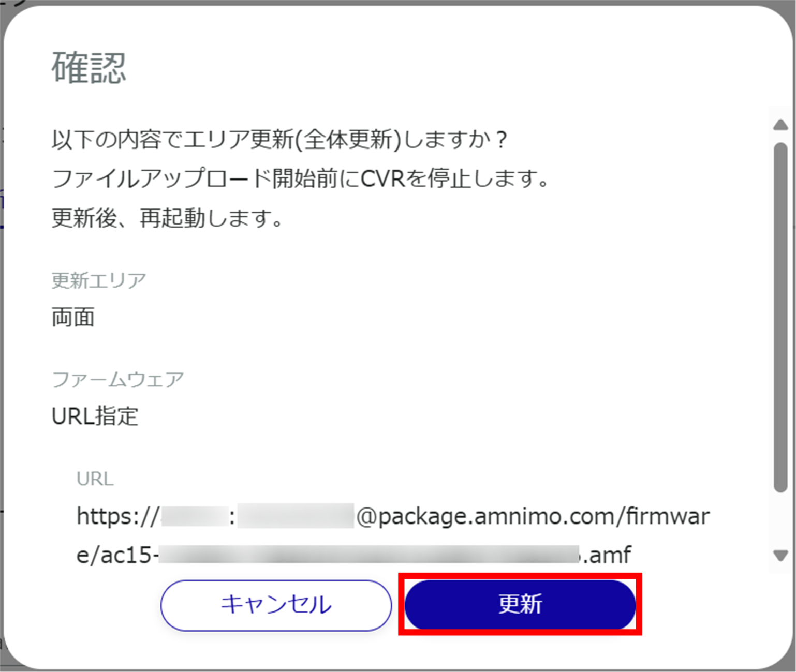Click the scrollbar up arrow

[x=780, y=125]
